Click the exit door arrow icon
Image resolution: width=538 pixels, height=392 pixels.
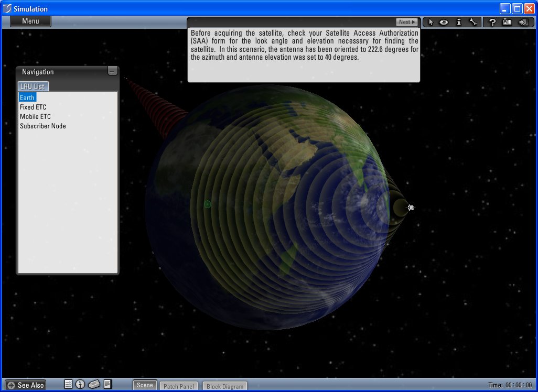523,22
